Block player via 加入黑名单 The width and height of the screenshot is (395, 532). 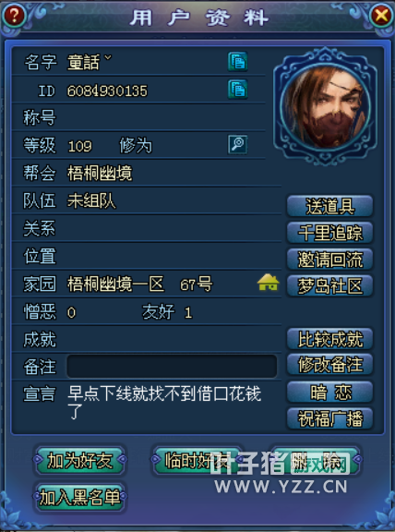[x=79, y=498]
